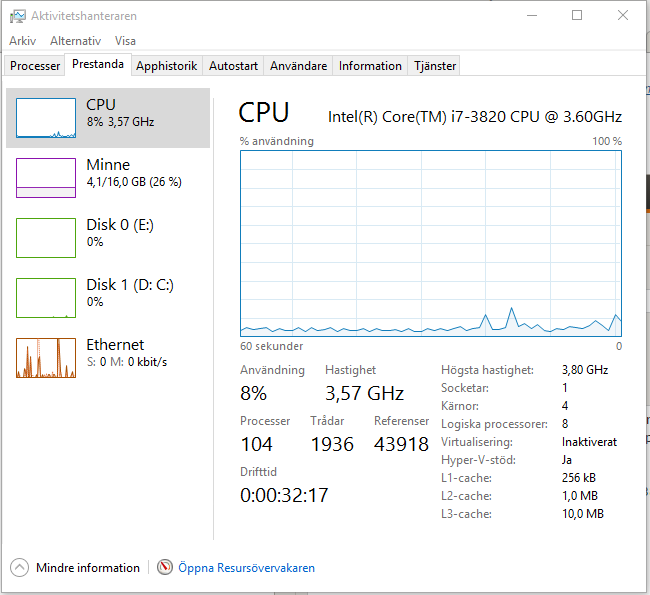
Task: Collapse with the Mindre information arrow icon
Action: (x=19, y=567)
